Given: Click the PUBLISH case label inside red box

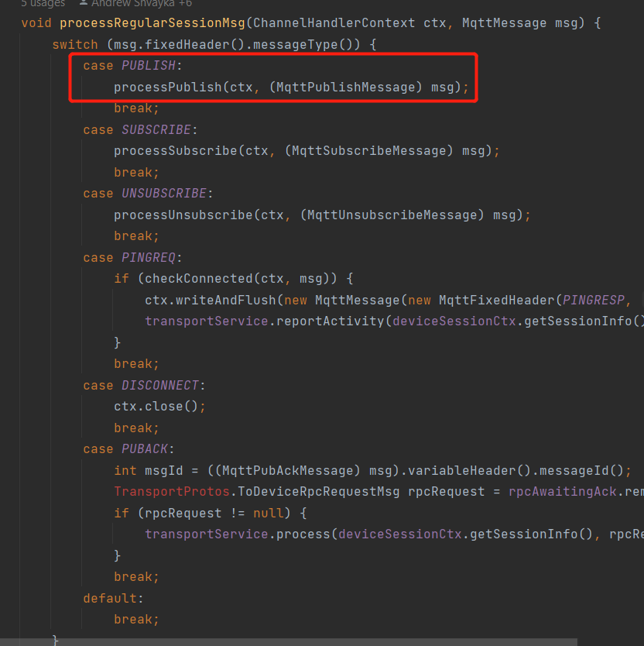Looking at the screenshot, I should pyautogui.click(x=148, y=65).
